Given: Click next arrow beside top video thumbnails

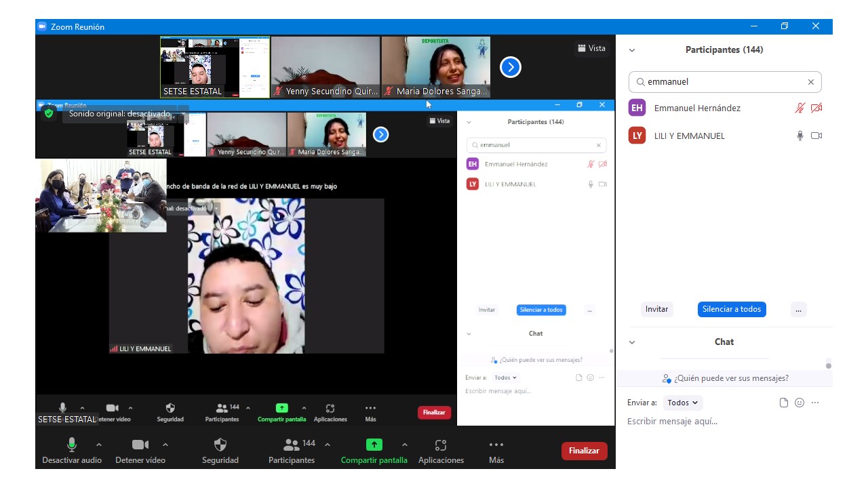Looking at the screenshot, I should pyautogui.click(x=511, y=66).
